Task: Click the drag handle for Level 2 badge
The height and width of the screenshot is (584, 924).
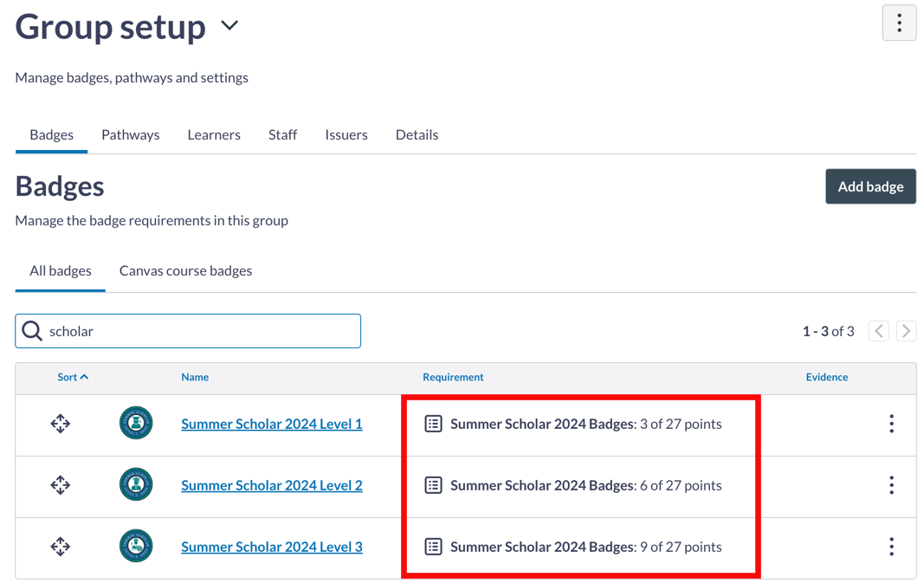Action: point(60,485)
